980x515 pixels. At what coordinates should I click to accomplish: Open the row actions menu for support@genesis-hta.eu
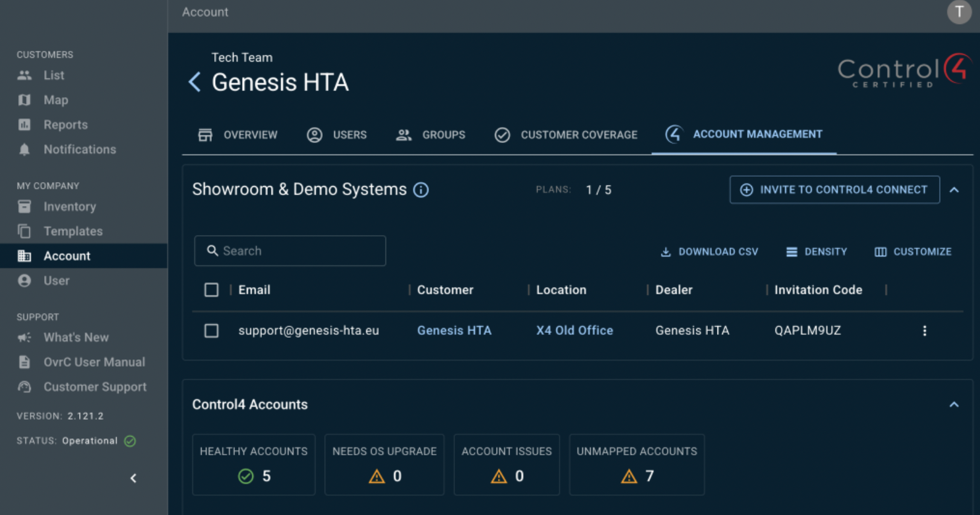(x=924, y=330)
